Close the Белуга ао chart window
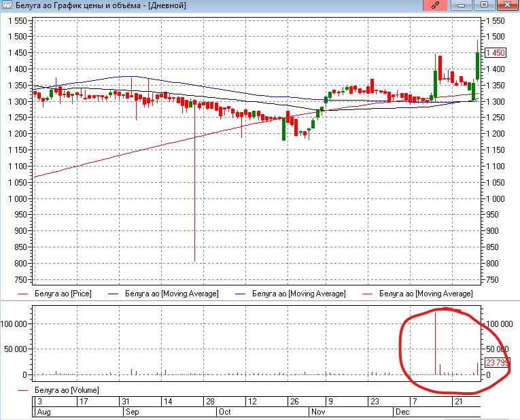The image size is (520, 420). pos(507,5)
